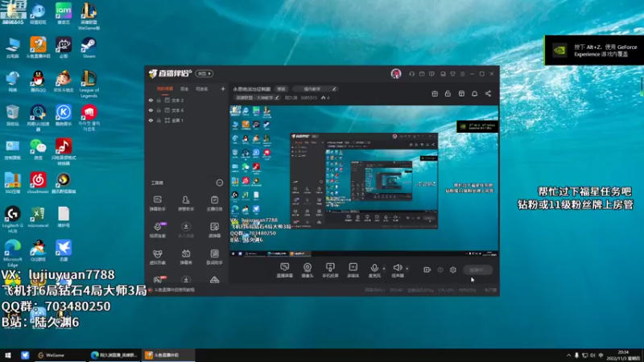644x362 pixels.
Task: Click the streamer avatar picture
Action: click(396, 73)
